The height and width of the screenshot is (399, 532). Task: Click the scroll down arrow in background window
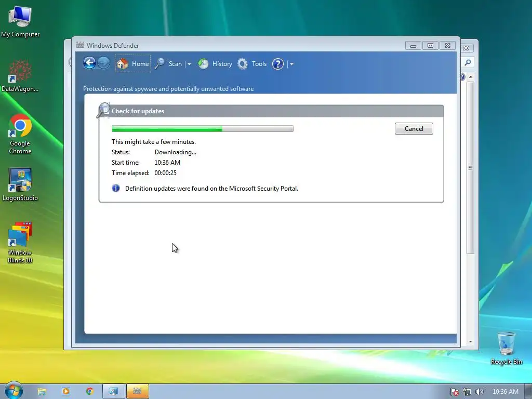471,342
